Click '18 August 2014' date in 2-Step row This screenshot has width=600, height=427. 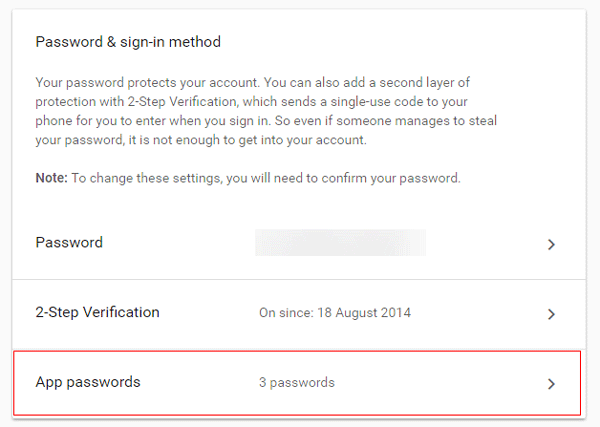pyautogui.click(x=364, y=313)
